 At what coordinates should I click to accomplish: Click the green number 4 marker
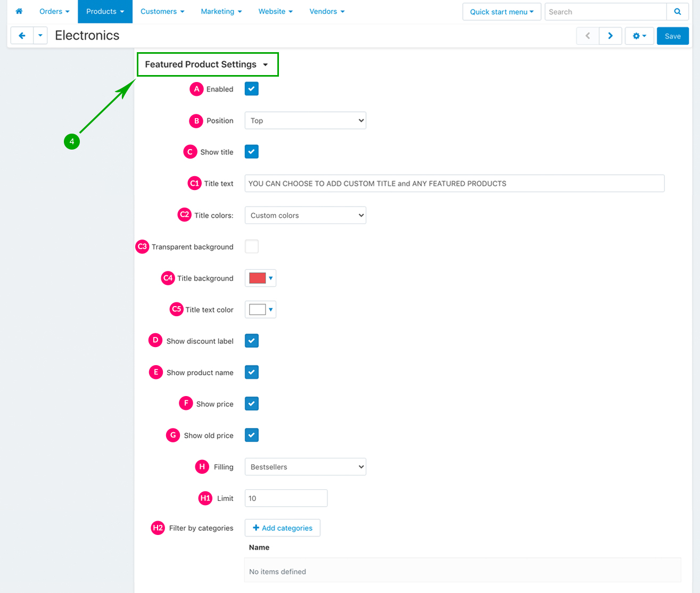(x=72, y=142)
